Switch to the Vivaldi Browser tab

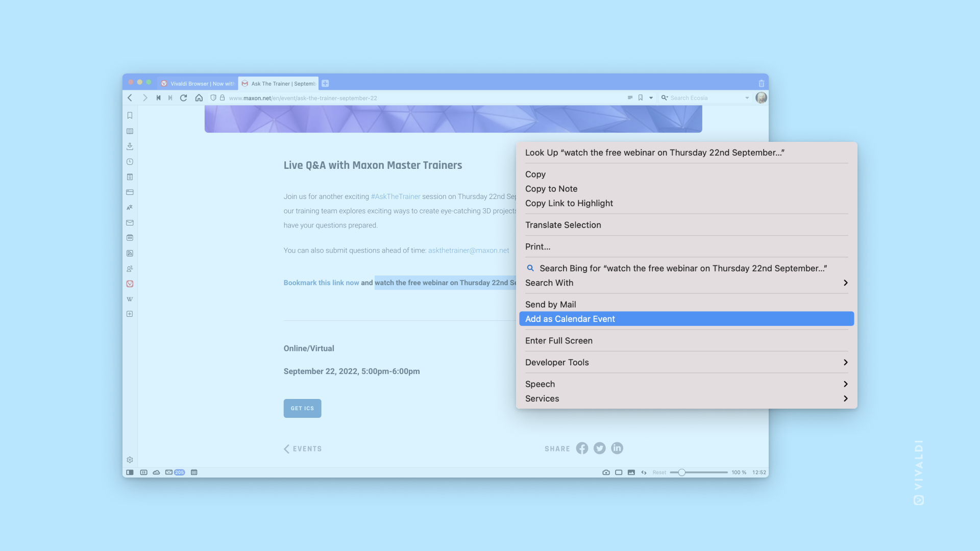click(x=197, y=83)
